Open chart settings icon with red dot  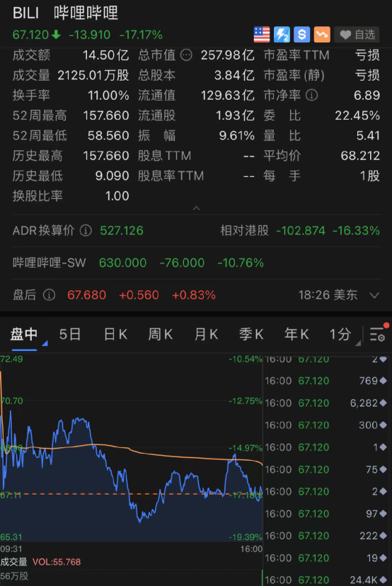(x=377, y=334)
